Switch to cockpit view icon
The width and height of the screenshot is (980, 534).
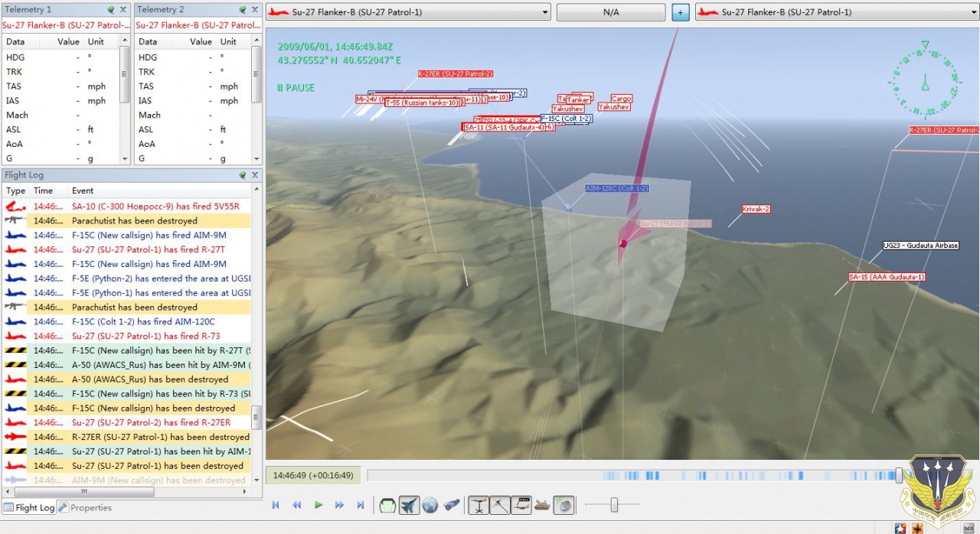pyautogui.click(x=388, y=505)
